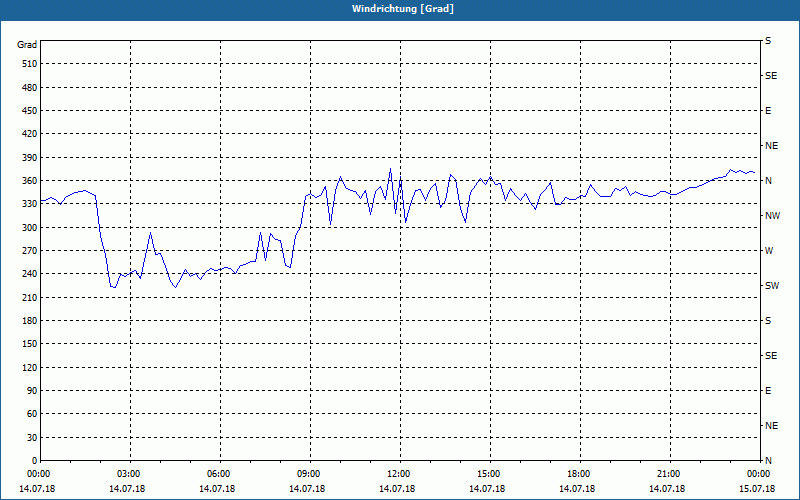Screen dimensions: 800x500
Task: Select the 450 degree axis label
Action: [29, 111]
